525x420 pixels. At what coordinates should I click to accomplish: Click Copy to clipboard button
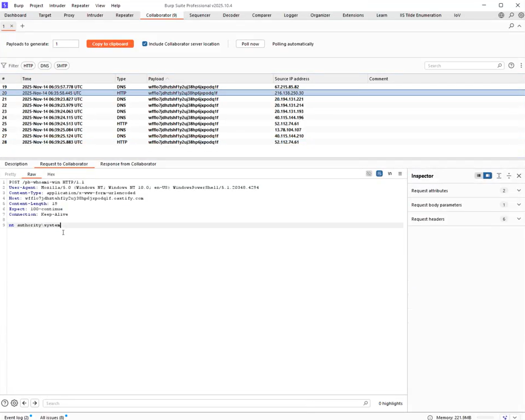(110, 44)
